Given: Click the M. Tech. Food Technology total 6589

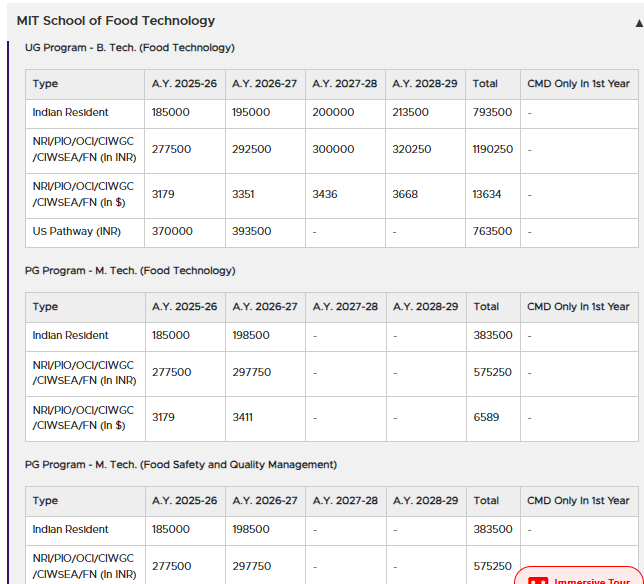Looking at the screenshot, I should pyautogui.click(x=486, y=417).
